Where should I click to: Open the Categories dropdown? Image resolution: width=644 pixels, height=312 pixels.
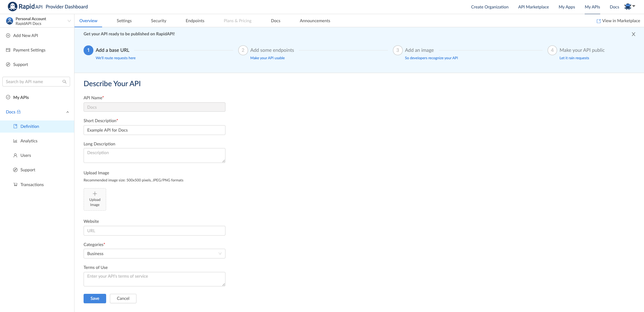click(154, 253)
